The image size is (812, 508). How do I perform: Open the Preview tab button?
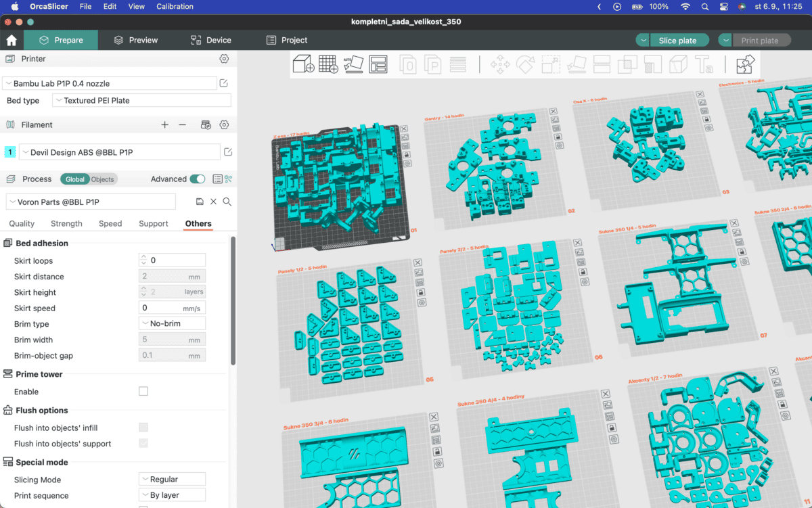pos(136,41)
